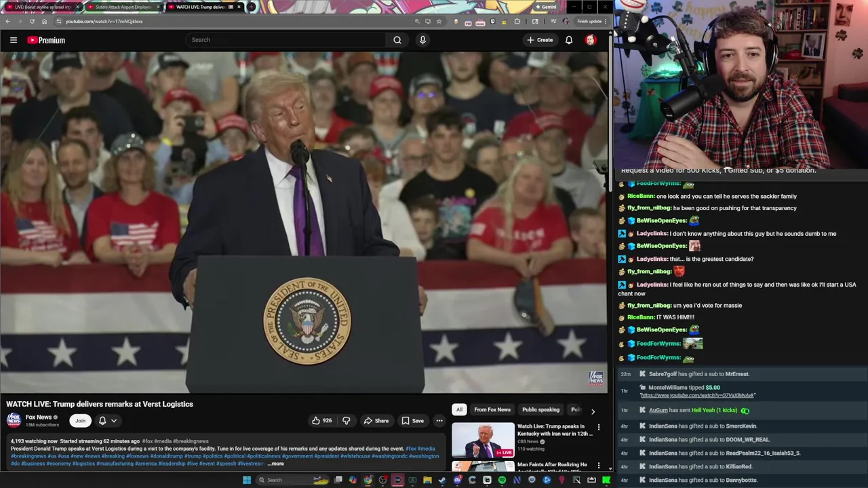This screenshot has width=868, height=488.
Task: Zoom icon in the address bar
Action: [416, 21]
